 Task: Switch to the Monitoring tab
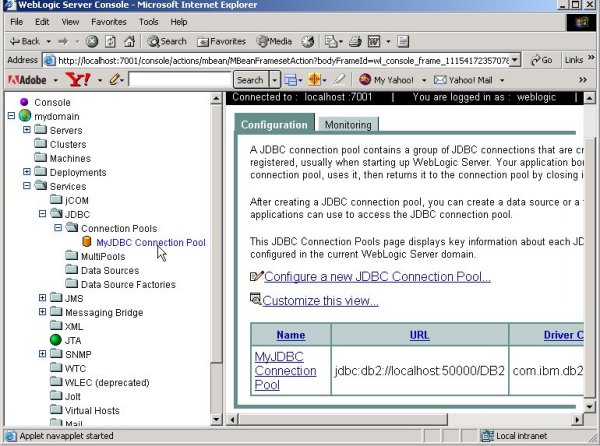tap(348, 125)
